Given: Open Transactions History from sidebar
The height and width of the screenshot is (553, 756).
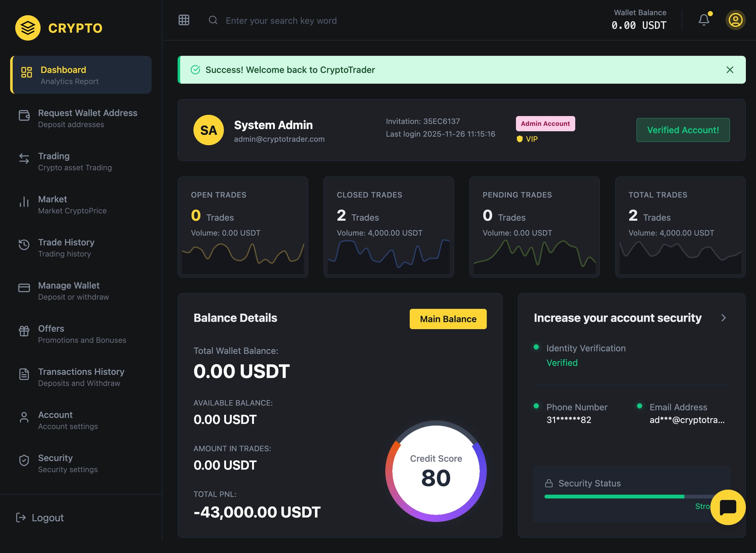Looking at the screenshot, I should (81, 376).
